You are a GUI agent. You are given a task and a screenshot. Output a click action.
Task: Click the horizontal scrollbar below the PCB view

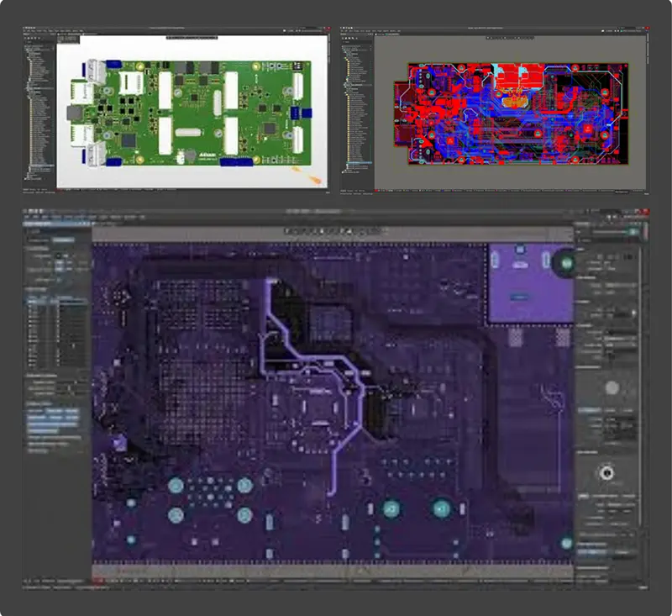click(x=336, y=567)
